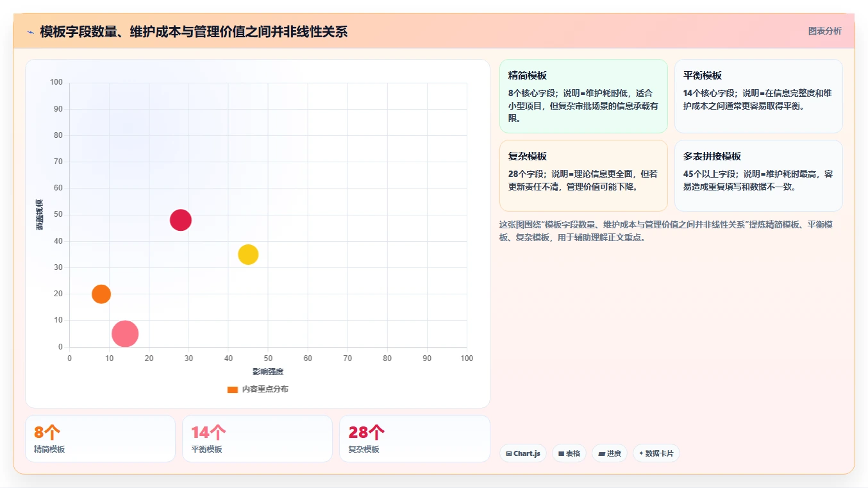The height and width of the screenshot is (488, 868).
Task: Click the lightning icon beside the title
Action: 30,32
